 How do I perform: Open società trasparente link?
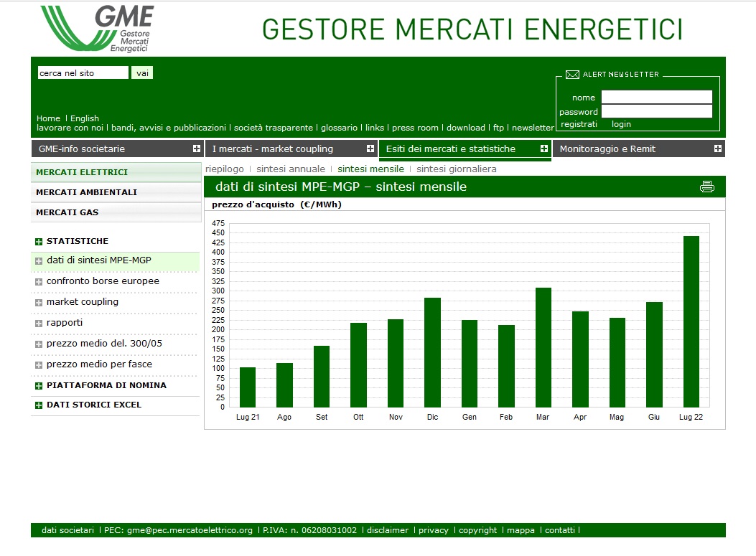274,128
